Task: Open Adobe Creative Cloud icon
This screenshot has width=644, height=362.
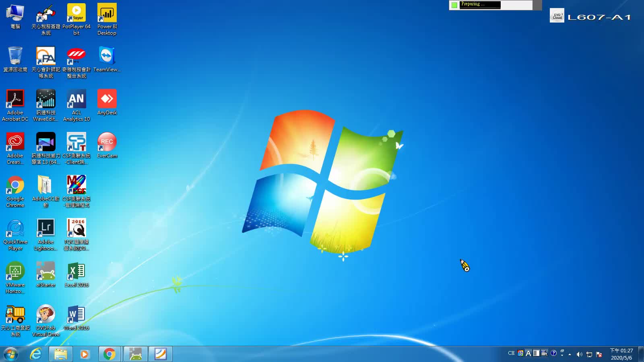Action: pos(15,148)
